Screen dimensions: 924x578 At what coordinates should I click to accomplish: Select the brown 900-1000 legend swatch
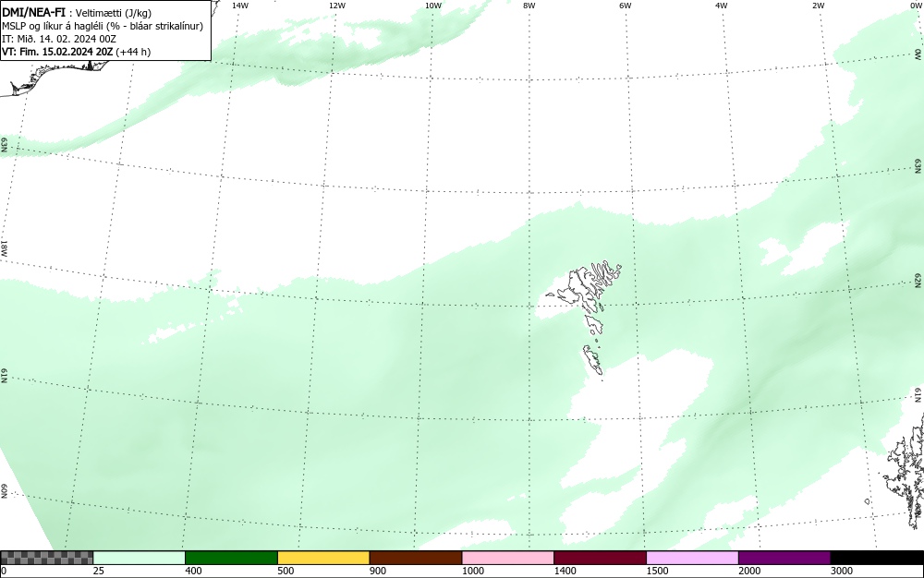pyautogui.click(x=416, y=558)
